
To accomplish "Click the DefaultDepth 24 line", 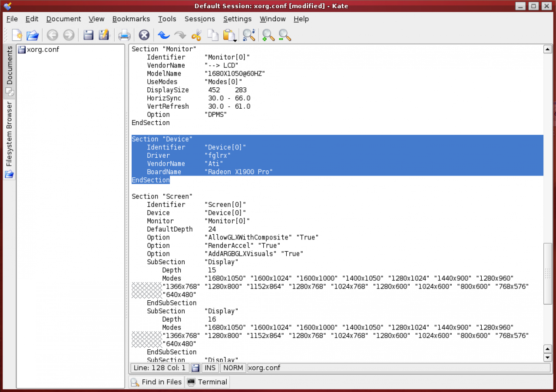I will (x=181, y=229).
